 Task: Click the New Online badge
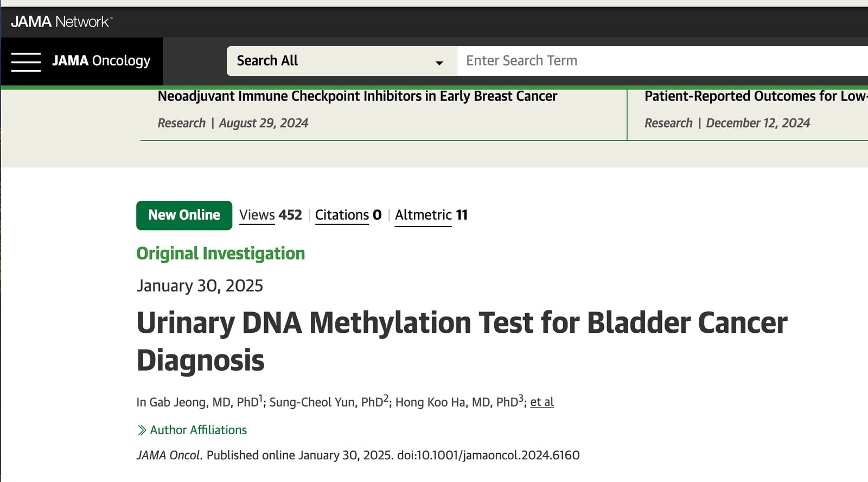tap(184, 215)
